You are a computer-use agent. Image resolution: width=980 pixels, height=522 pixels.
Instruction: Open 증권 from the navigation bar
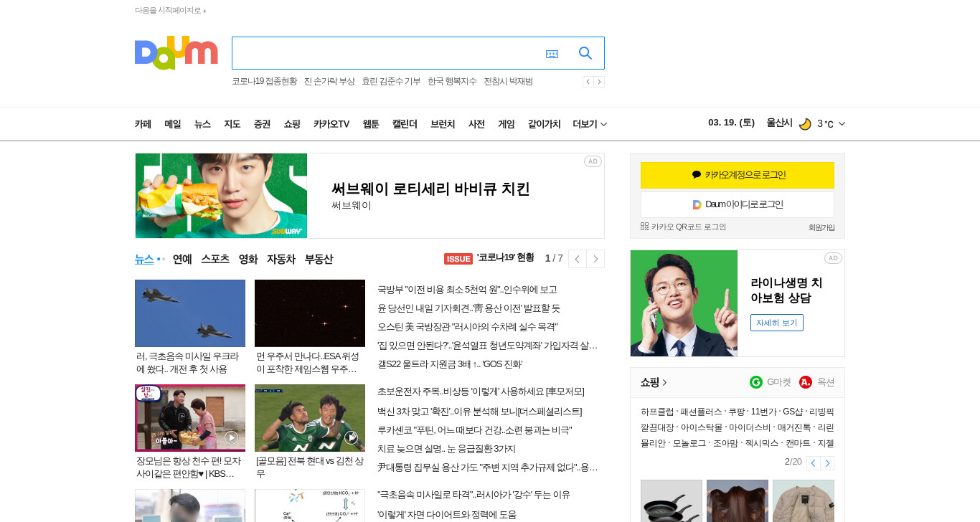click(262, 124)
